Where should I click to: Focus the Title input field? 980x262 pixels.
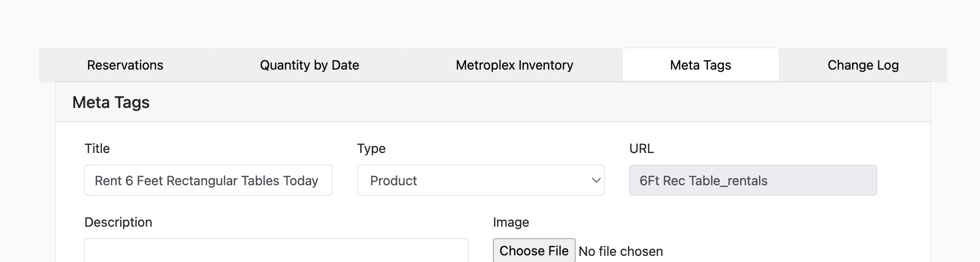pos(208,180)
